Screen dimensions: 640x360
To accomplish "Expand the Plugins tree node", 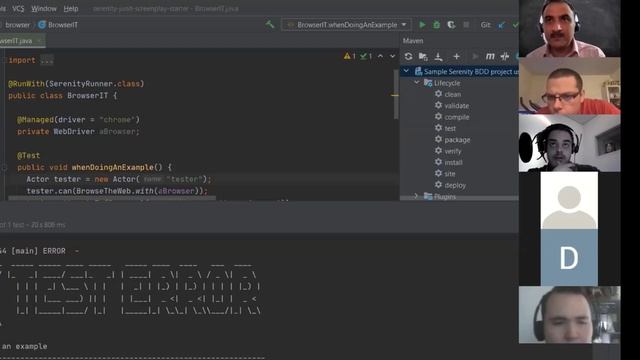I will 416,196.
